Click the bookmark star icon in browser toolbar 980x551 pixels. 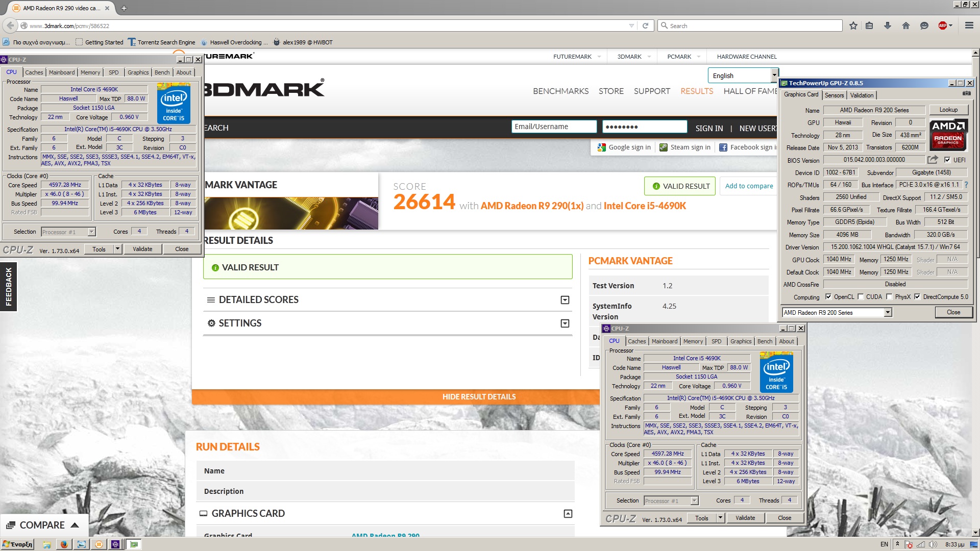point(853,26)
